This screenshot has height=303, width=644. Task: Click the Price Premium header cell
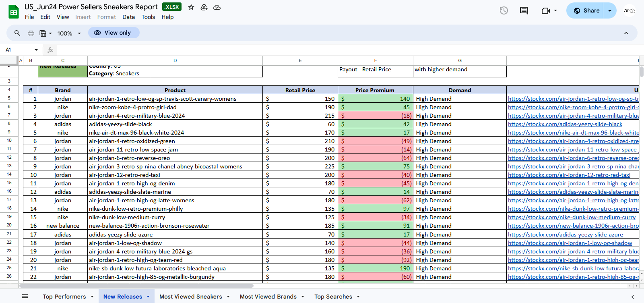[376, 90]
